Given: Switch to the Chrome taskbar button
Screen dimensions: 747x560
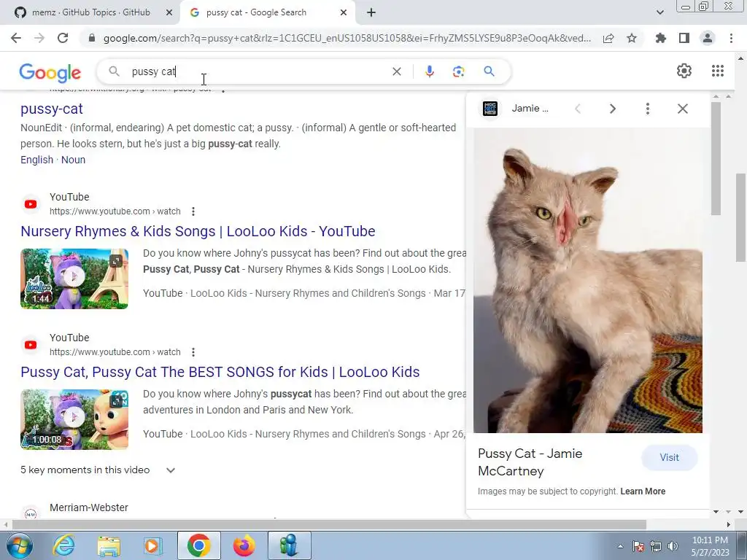Looking at the screenshot, I should tap(198, 545).
